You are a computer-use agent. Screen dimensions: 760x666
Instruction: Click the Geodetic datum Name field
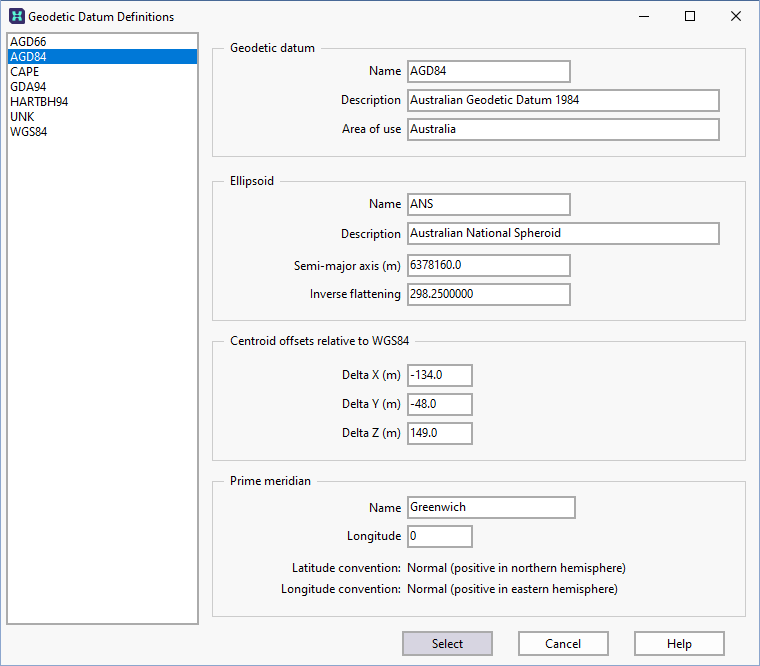(x=488, y=71)
